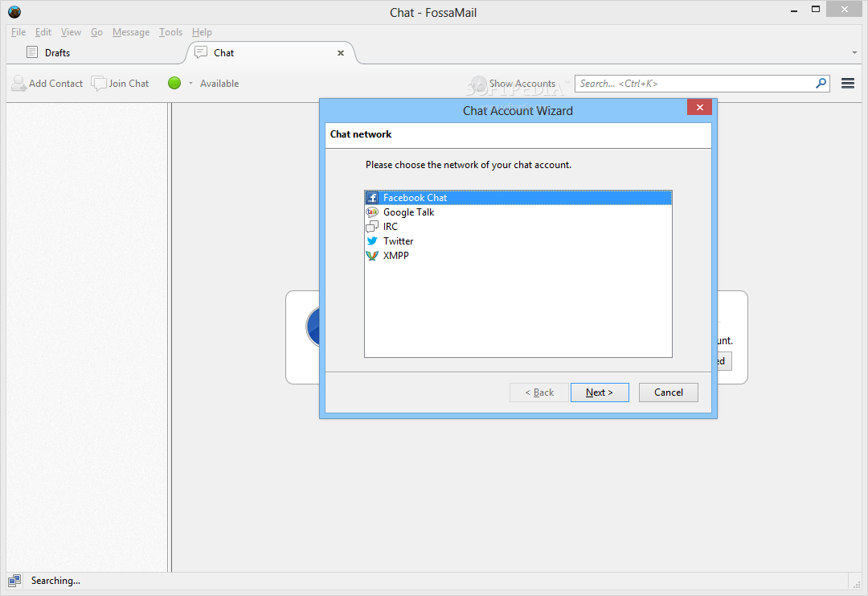Choose IRC from network list
This screenshot has width=868, height=596.
coord(518,227)
